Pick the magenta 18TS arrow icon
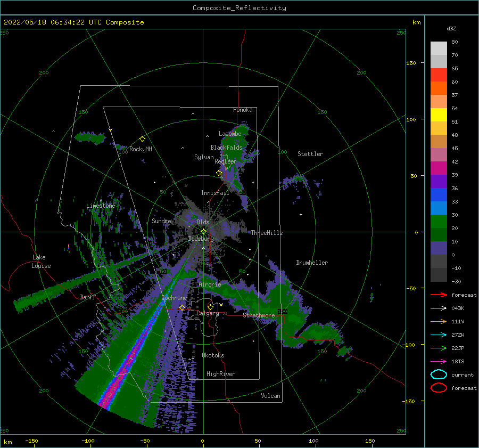 pos(439,362)
